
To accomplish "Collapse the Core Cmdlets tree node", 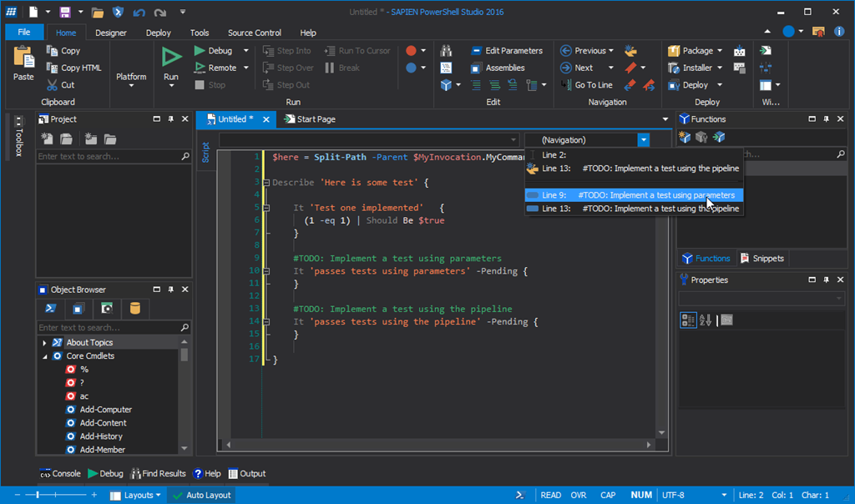I will tap(45, 356).
